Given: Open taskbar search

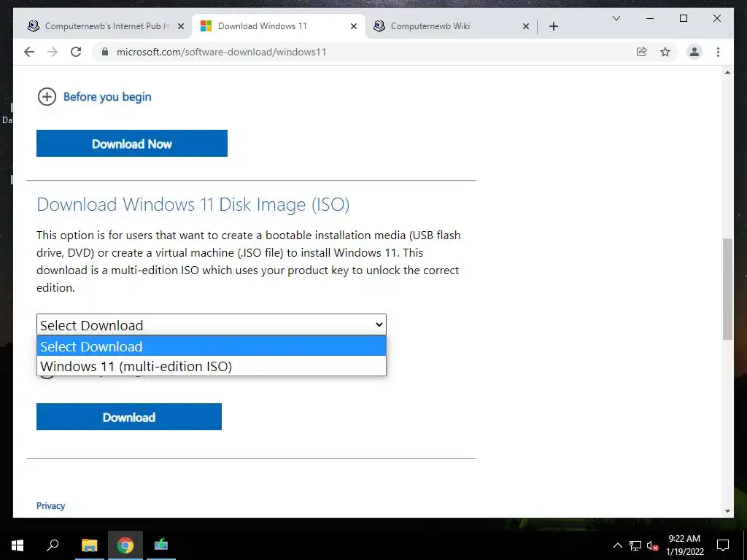Looking at the screenshot, I should [x=53, y=545].
